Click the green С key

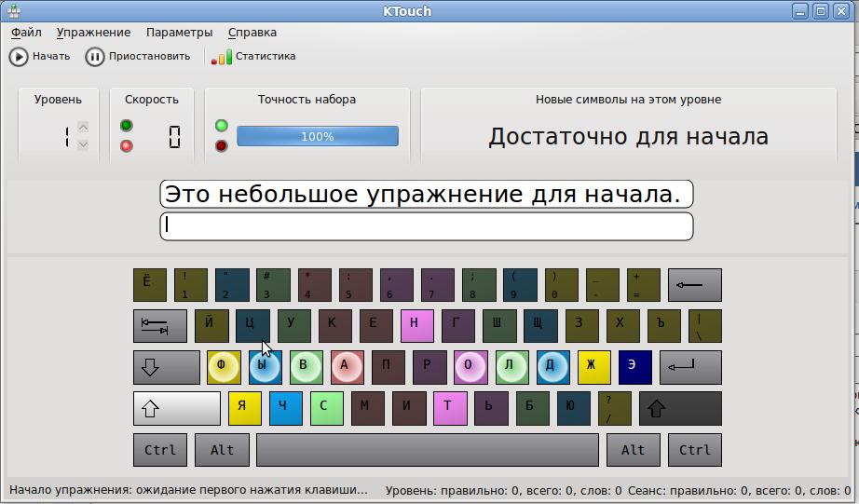[x=326, y=408]
